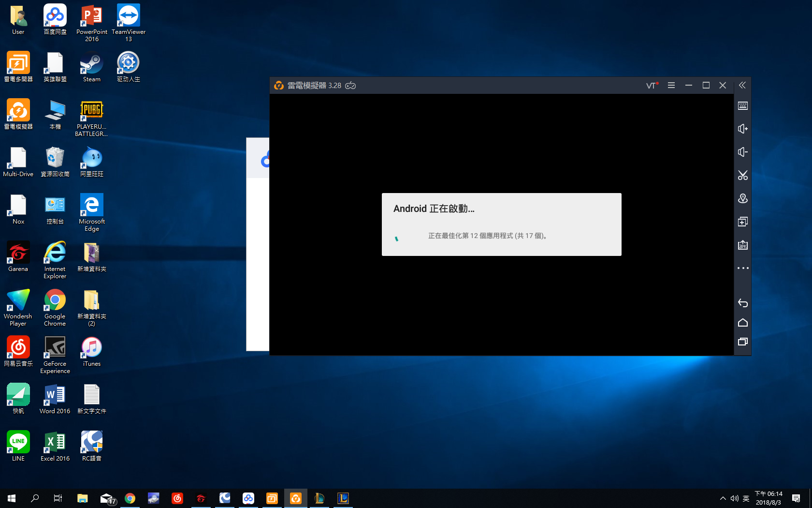Select the LINE desktop icon
812x508 pixels.
[x=18, y=446]
